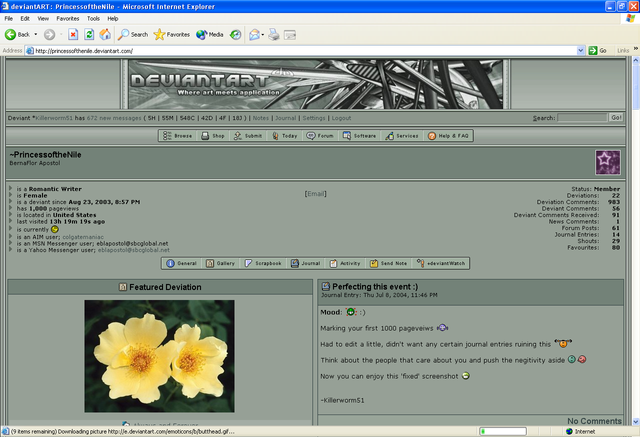Click the deviantART search input field

pyautogui.click(x=581, y=118)
